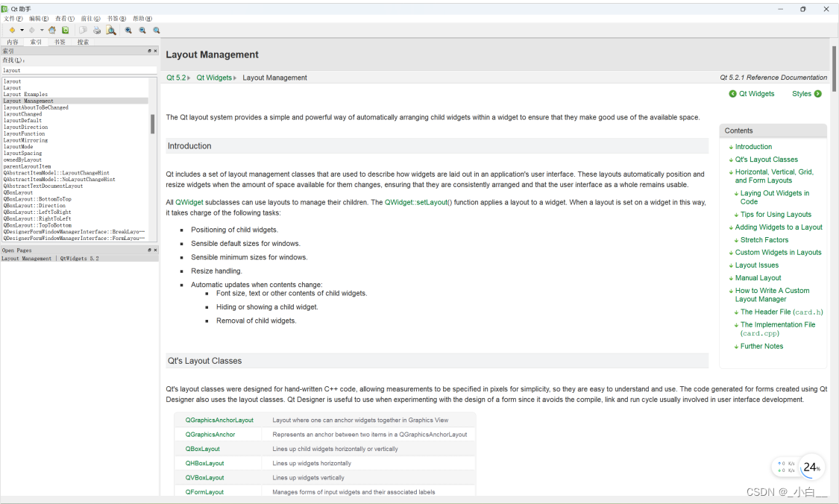Select parentLayoutItem index entry
This screenshot has height=504, width=839.
[28, 166]
